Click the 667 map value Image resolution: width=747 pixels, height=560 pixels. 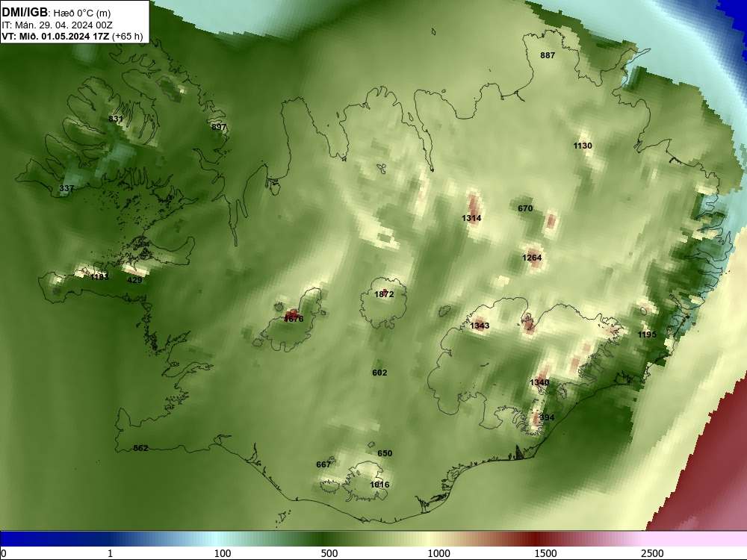coord(323,464)
